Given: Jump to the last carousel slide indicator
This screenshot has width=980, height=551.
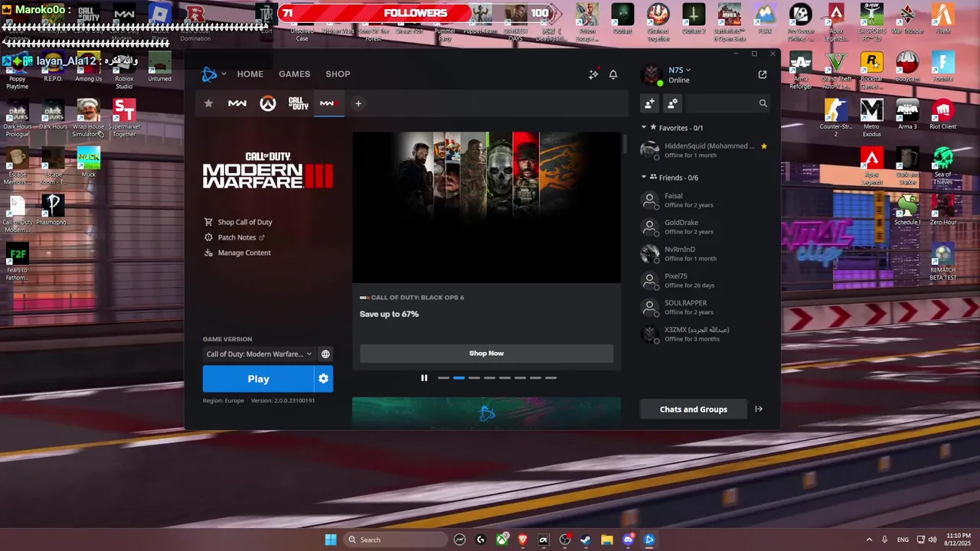Looking at the screenshot, I should tap(550, 378).
